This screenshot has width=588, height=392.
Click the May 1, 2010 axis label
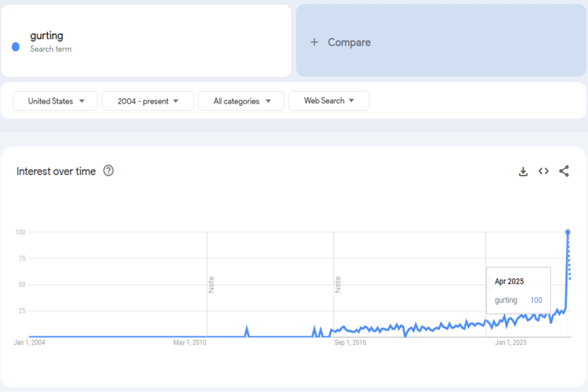190,343
